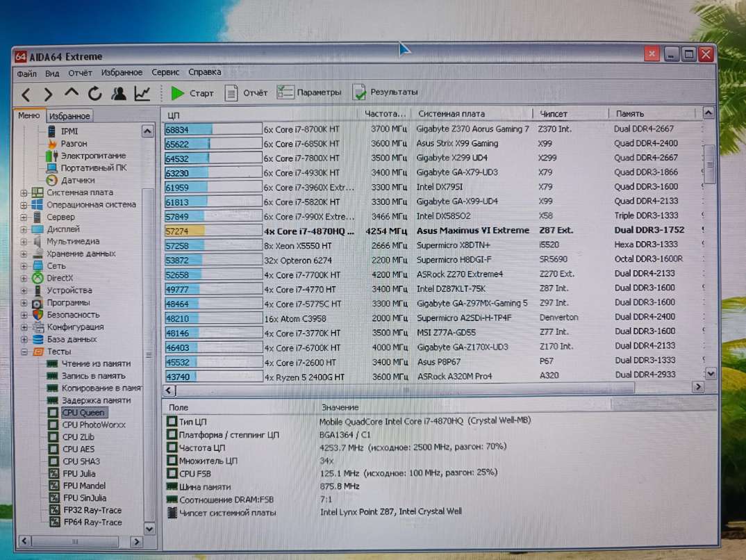Expand the Сеть tree node
The height and width of the screenshot is (560, 746).
click(24, 266)
